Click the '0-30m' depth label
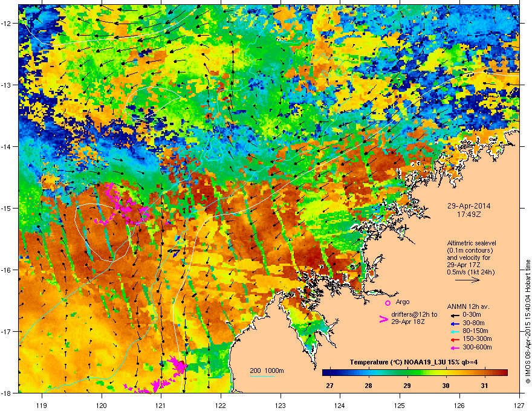 click(x=472, y=315)
